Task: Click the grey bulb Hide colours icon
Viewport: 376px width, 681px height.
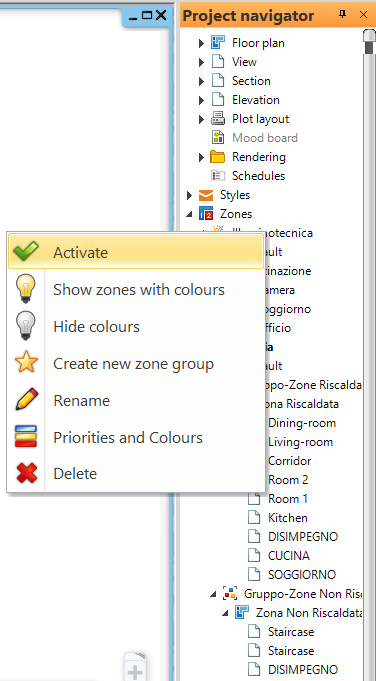Action: (26, 326)
